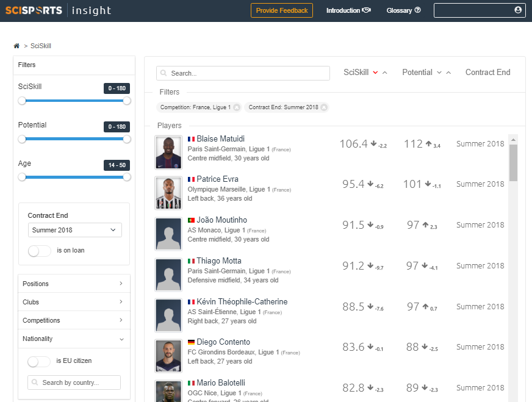Open João Moutinho's player profile
This screenshot has height=402, width=532.
[x=221, y=220]
